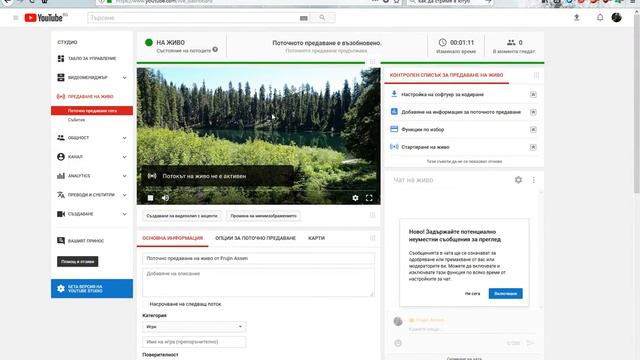Collapse the optional features checklist item
Viewport: 640px width, 360px height.
533,129
